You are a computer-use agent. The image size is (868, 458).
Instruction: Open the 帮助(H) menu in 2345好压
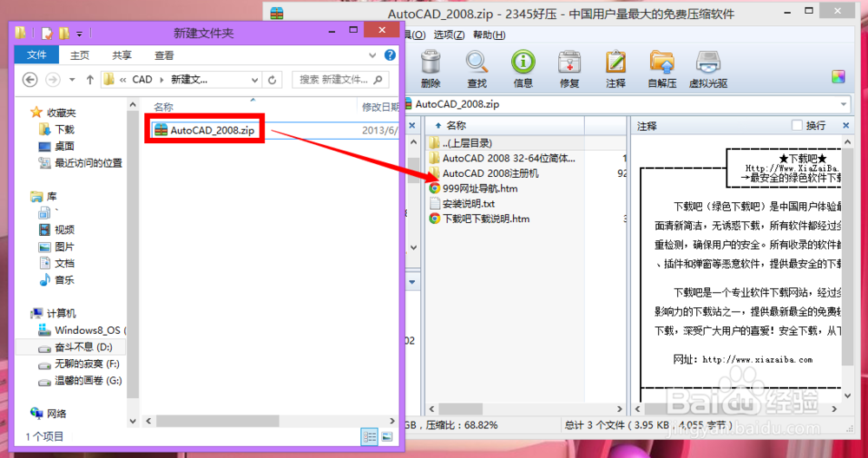click(x=489, y=35)
